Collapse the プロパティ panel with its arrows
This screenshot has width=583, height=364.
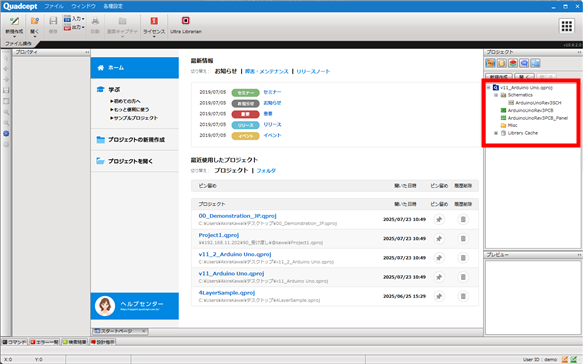(x=87, y=52)
